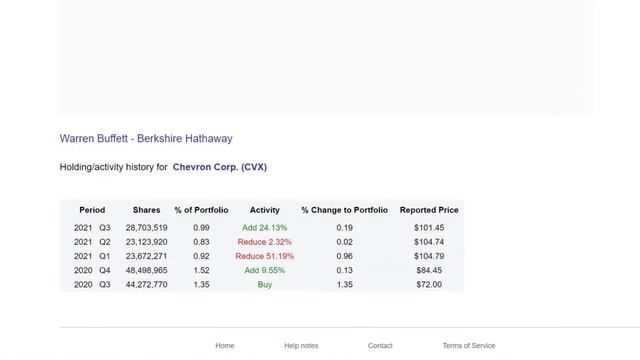The height and width of the screenshot is (360, 640).
Task: Click the % of Portfolio column header
Action: pos(201,210)
